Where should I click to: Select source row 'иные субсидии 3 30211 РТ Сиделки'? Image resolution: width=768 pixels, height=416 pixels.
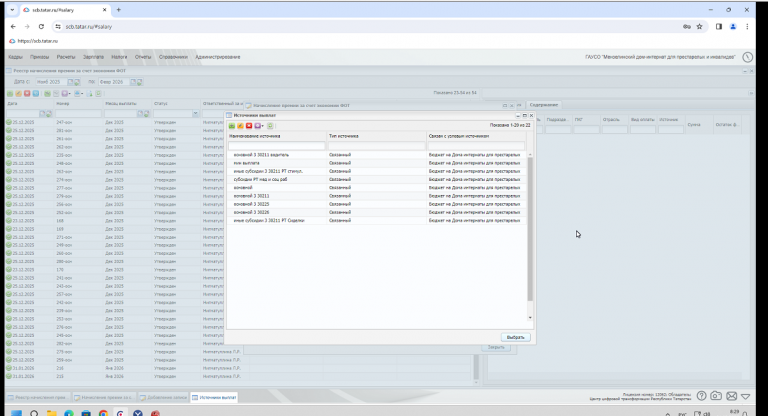(377, 220)
